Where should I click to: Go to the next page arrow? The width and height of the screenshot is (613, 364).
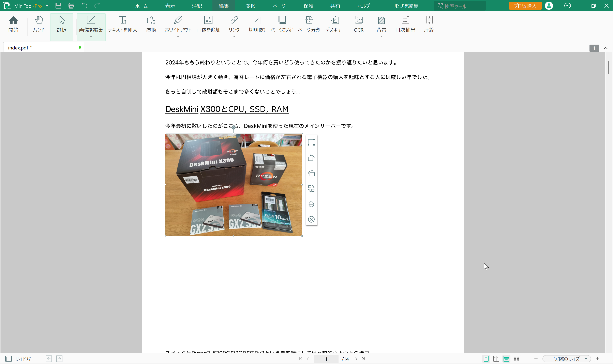(x=356, y=359)
